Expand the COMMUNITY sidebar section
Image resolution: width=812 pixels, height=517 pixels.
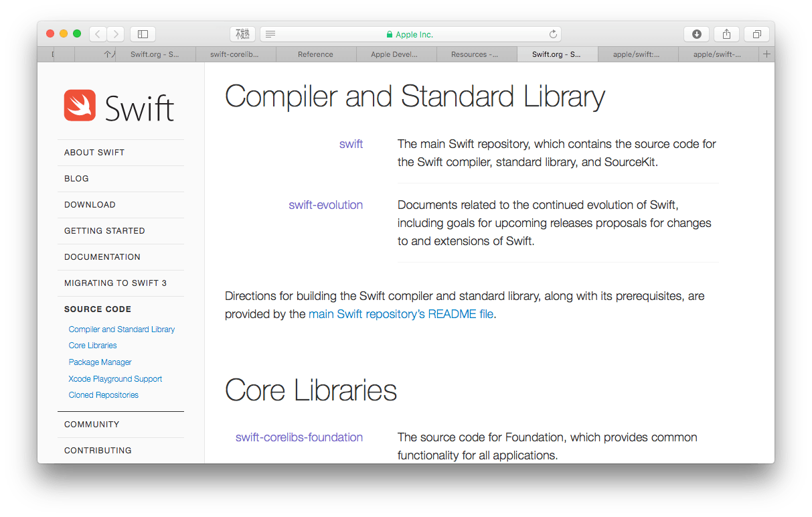pyautogui.click(x=92, y=425)
